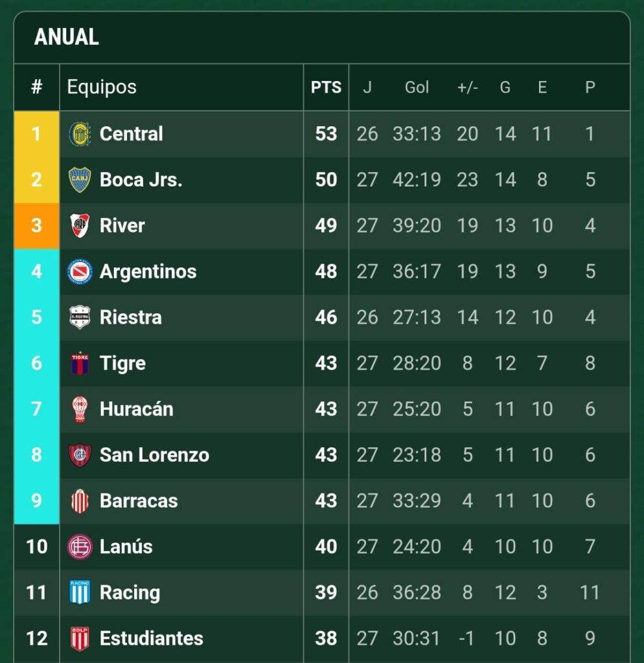
Task: Click the Racing club crest
Action: (x=80, y=592)
